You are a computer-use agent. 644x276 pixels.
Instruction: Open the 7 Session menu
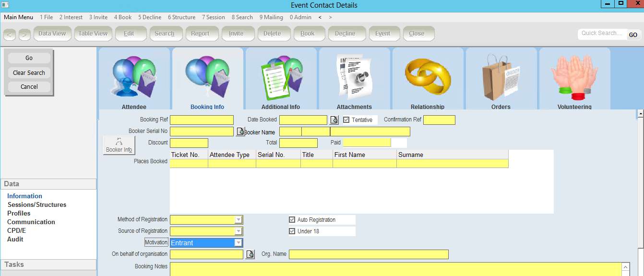[x=213, y=17]
